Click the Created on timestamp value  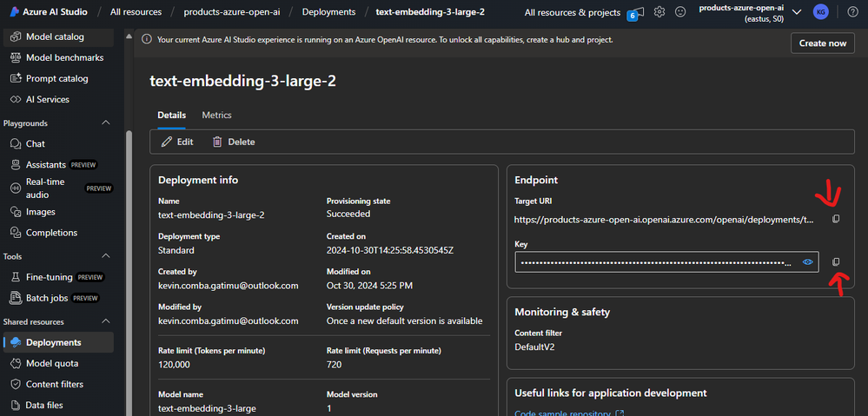pos(390,251)
